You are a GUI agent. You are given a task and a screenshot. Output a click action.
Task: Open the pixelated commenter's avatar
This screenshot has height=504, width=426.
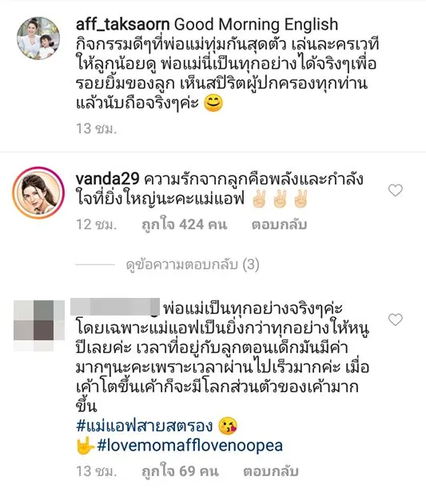[x=39, y=324]
